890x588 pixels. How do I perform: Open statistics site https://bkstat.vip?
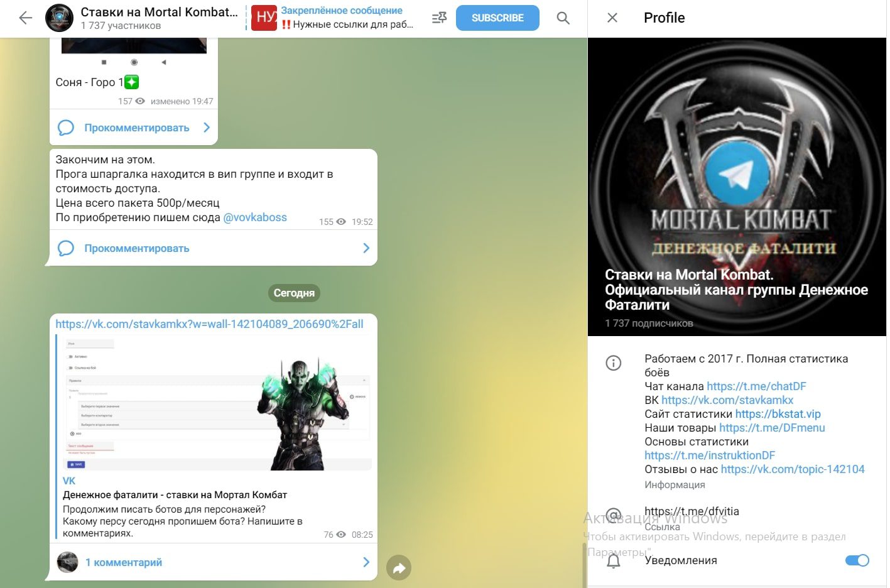(778, 414)
